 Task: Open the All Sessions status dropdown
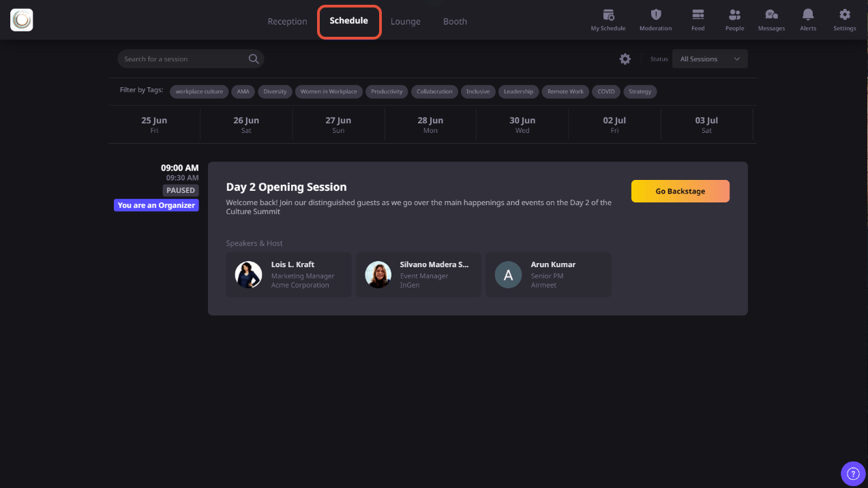coord(710,59)
